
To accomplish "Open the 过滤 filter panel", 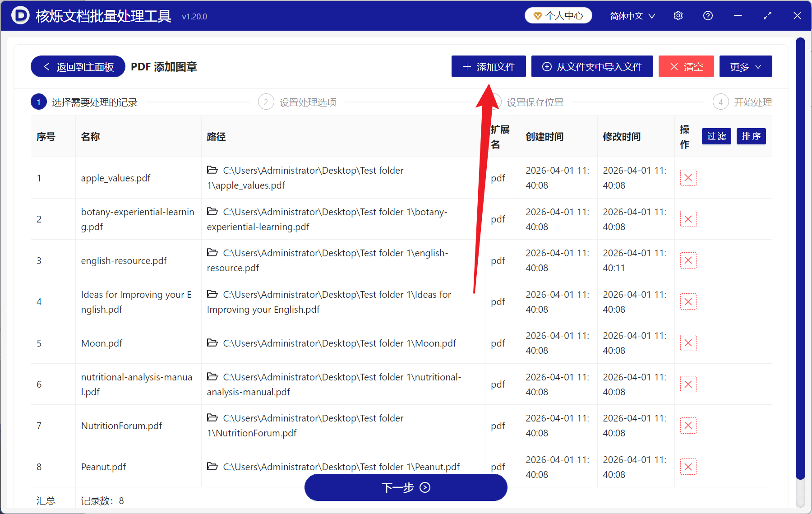I will pos(716,136).
